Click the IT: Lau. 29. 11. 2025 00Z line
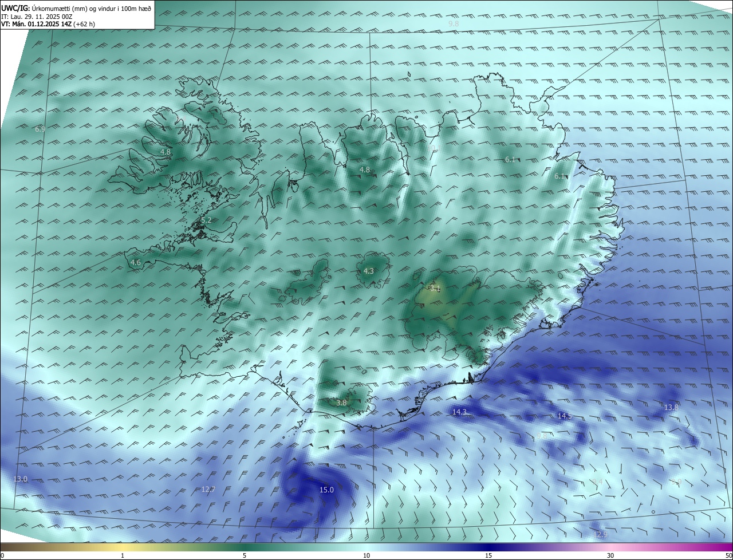 click(x=37, y=17)
